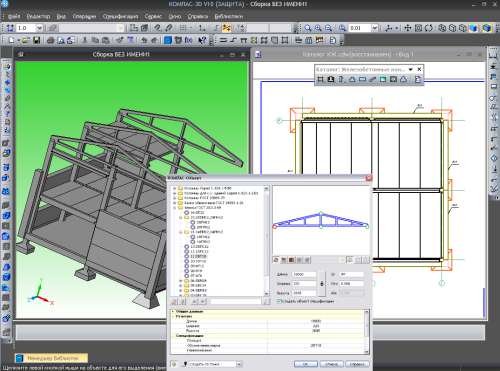500x371 pixels.
Task: Click the document icon ending the catalog toolbar
Action: [x=418, y=79]
